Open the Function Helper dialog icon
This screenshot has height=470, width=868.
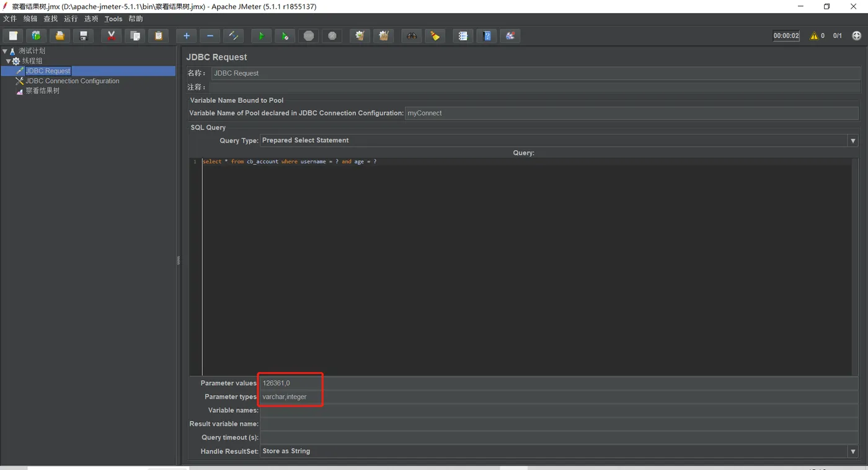(463, 36)
